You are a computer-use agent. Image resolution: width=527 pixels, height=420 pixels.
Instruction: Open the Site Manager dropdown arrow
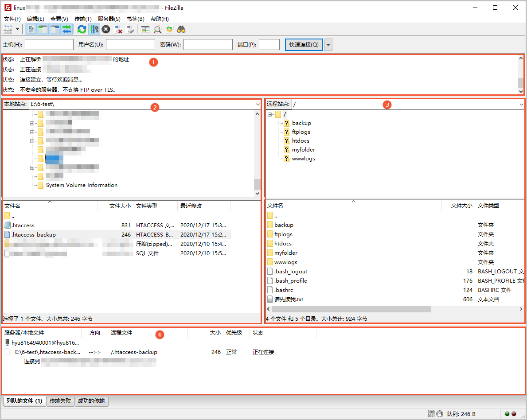tap(17, 30)
